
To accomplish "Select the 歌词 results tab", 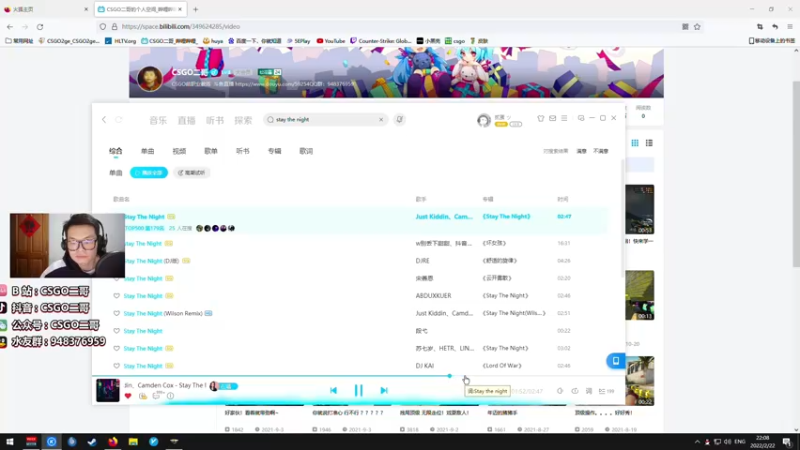I will click(306, 151).
